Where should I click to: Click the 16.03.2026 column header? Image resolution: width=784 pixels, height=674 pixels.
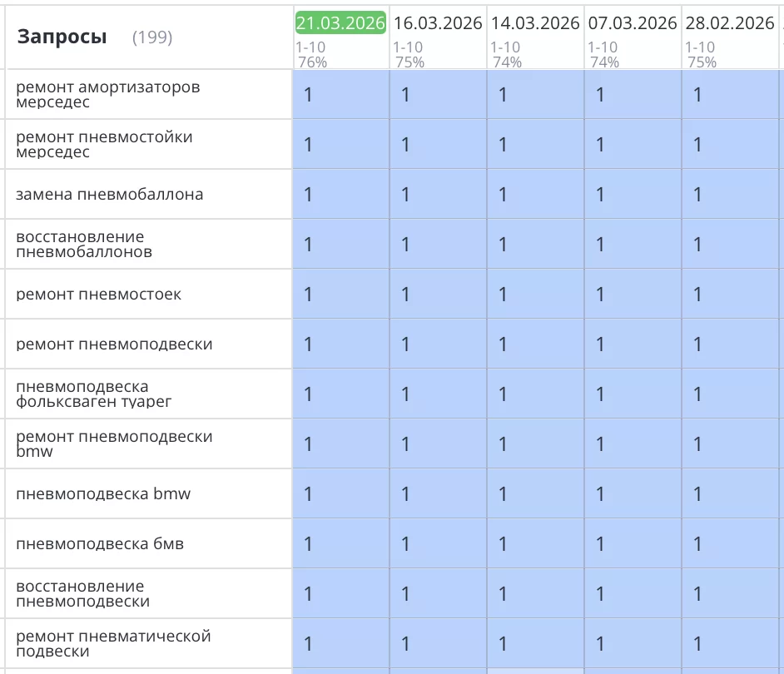[438, 23]
